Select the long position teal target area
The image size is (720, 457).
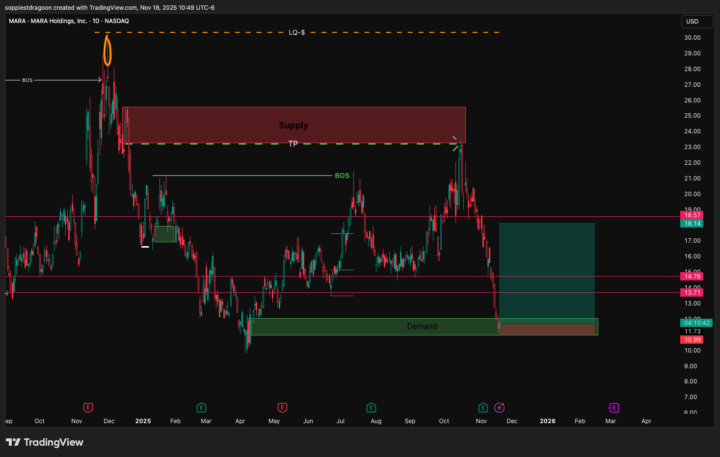[546, 271]
